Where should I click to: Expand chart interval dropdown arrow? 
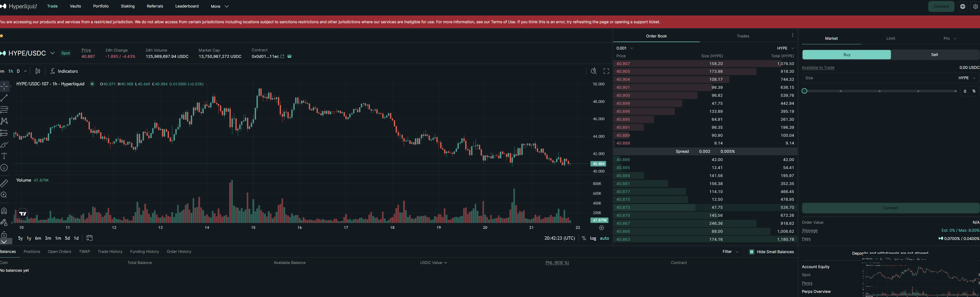tap(26, 71)
